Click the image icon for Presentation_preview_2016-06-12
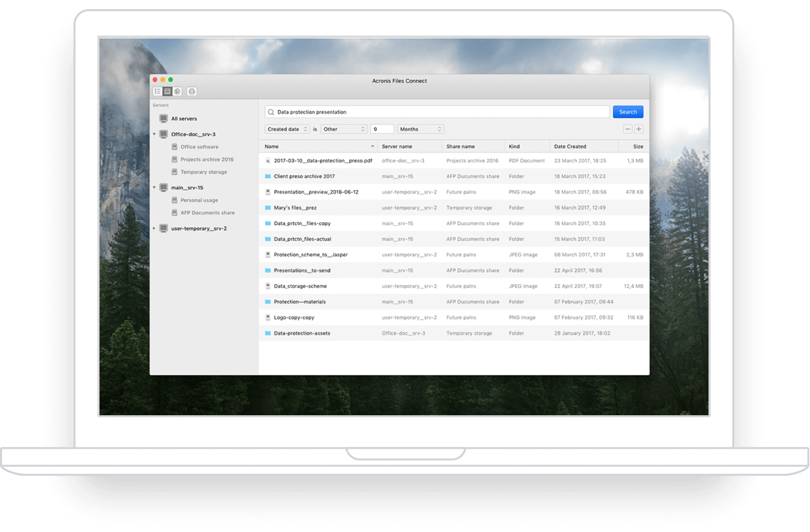 pos(267,192)
